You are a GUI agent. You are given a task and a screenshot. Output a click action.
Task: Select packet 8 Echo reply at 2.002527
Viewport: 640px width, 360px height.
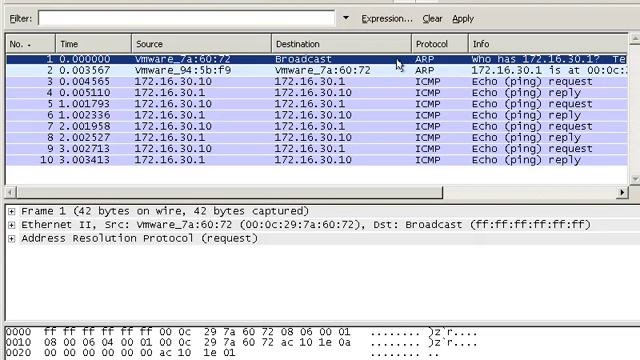point(317,138)
